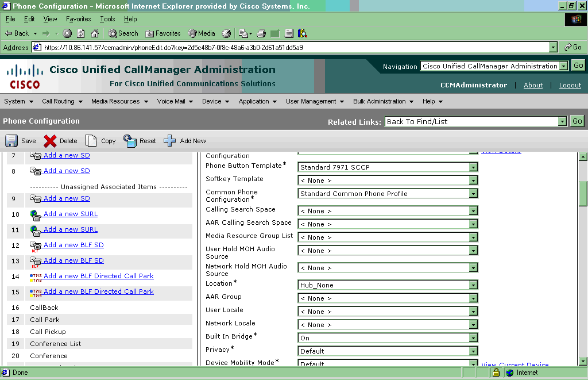The image size is (588, 380).
Task: Click Add a new BLF Directed Call Park on line 15
Action: [x=99, y=292]
